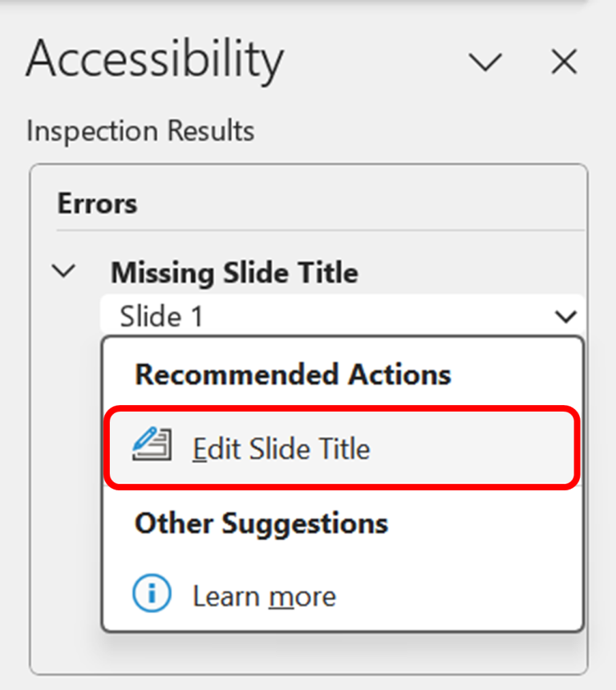The width and height of the screenshot is (616, 690).
Task: Click the Other Suggestions heading
Action: [261, 523]
